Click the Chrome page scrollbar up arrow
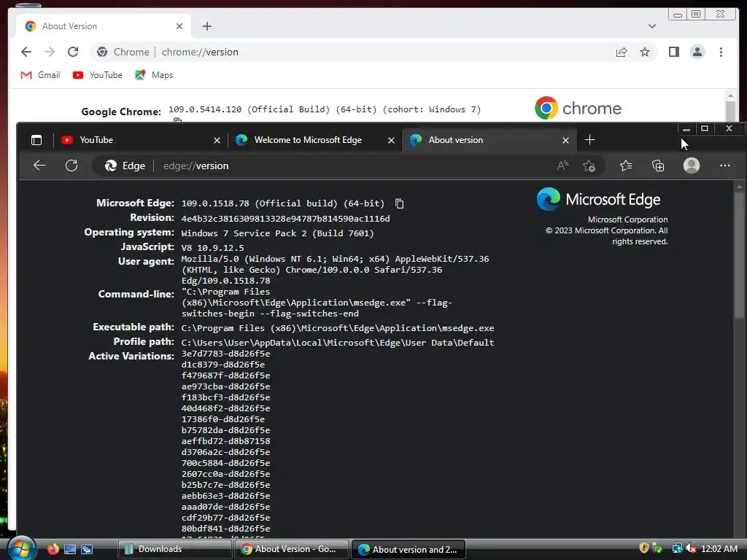The image size is (747, 560). [730, 96]
